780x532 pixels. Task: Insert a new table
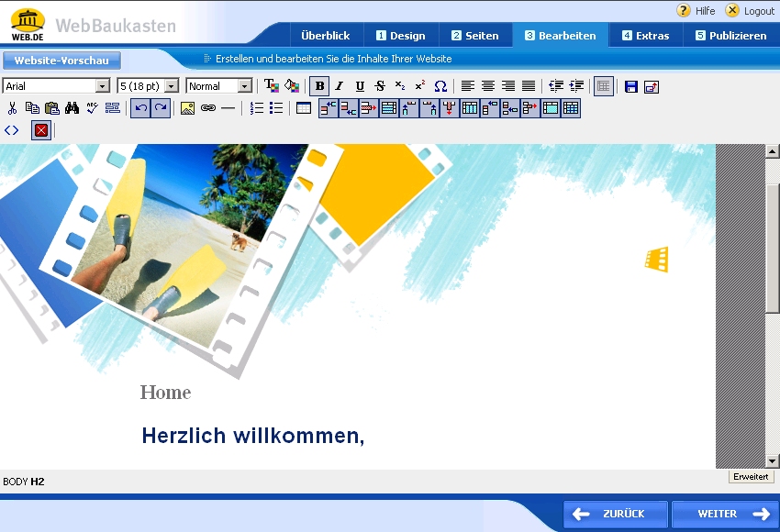(x=304, y=108)
